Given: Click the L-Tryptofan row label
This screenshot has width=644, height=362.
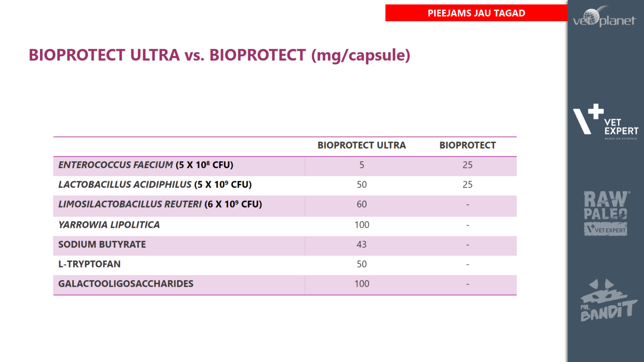Looking at the screenshot, I should point(89,264).
